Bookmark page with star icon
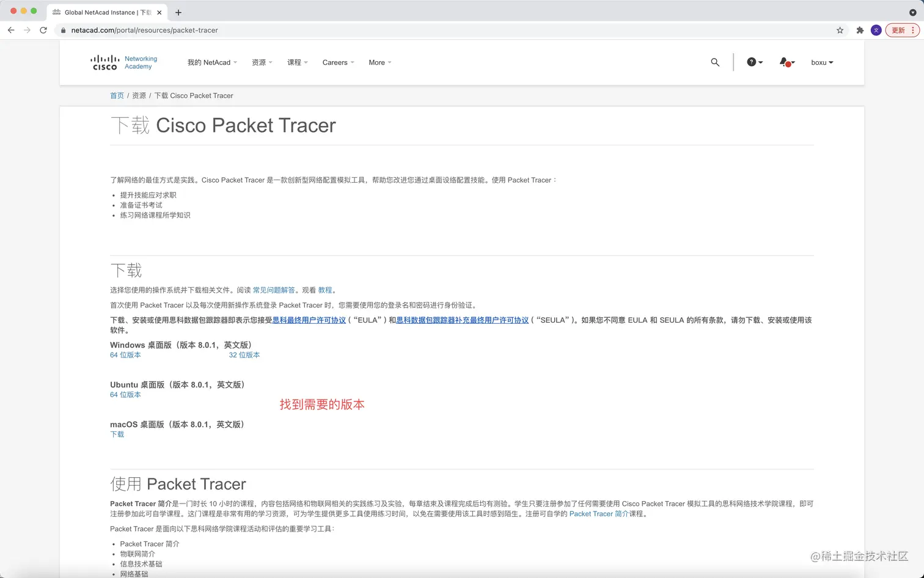This screenshot has height=578, width=924. 840,30
